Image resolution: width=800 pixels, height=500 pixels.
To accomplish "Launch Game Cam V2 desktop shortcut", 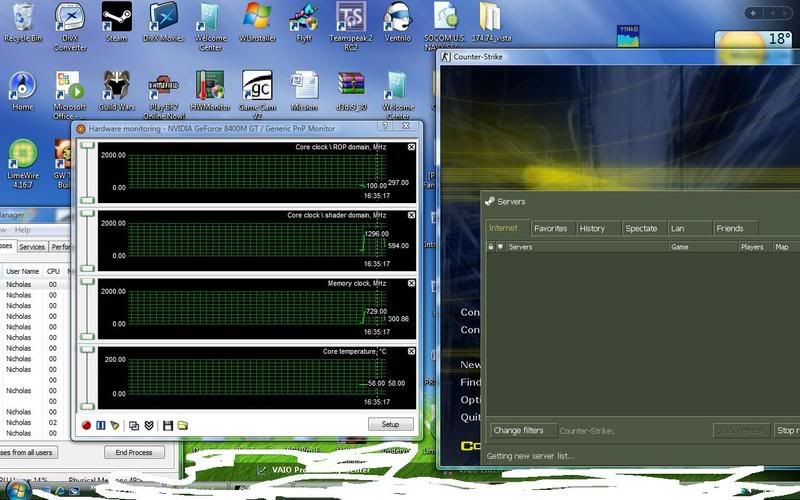I will pyautogui.click(x=257, y=95).
